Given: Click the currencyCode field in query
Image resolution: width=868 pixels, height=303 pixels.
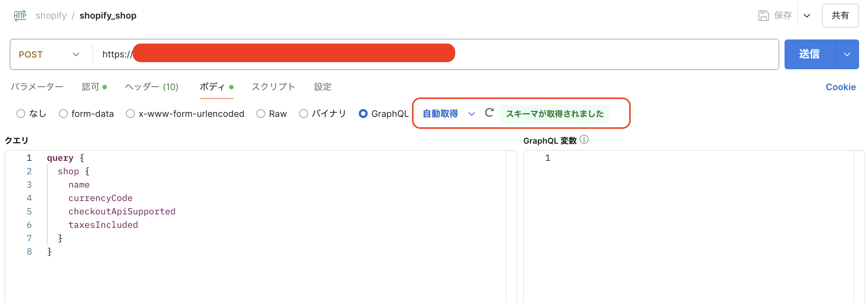Looking at the screenshot, I should click(101, 198).
